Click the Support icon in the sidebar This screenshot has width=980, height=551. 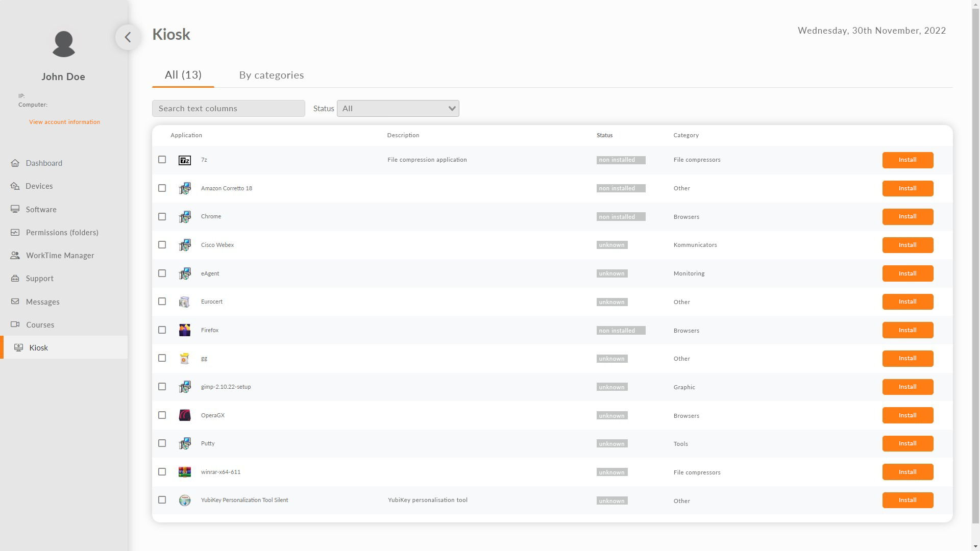[x=15, y=279]
